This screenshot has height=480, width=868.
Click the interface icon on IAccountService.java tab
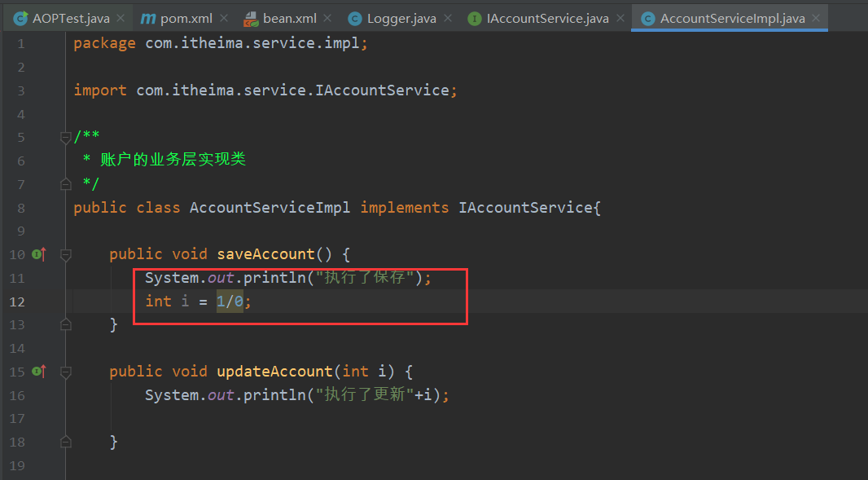click(x=475, y=19)
